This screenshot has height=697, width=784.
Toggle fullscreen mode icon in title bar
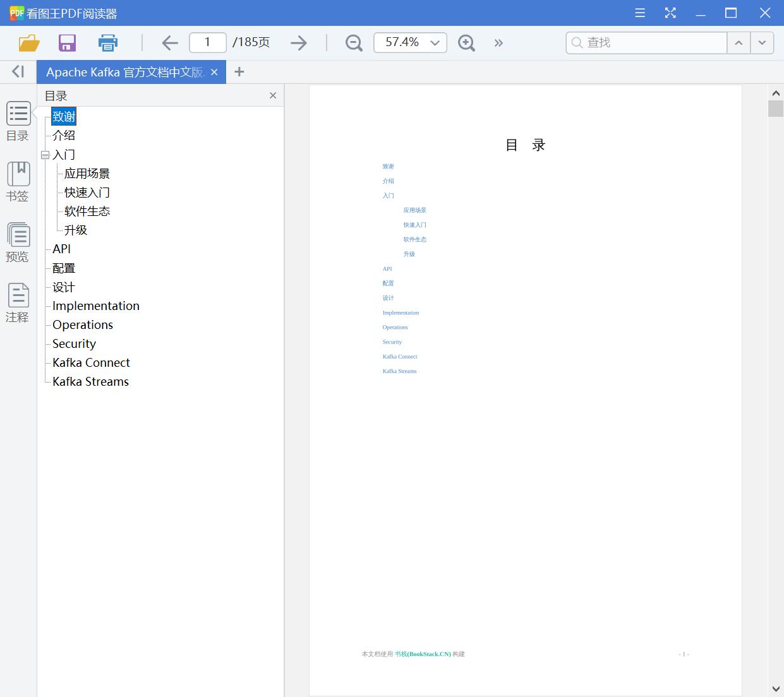tap(670, 13)
